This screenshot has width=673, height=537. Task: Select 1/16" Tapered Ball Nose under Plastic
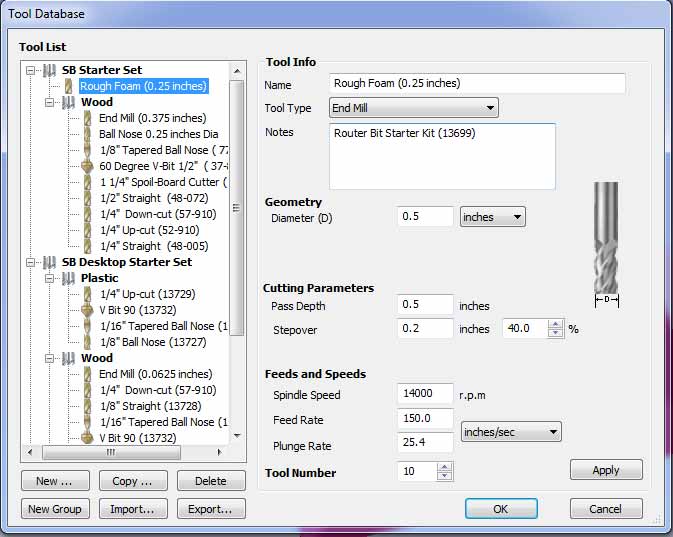164,326
